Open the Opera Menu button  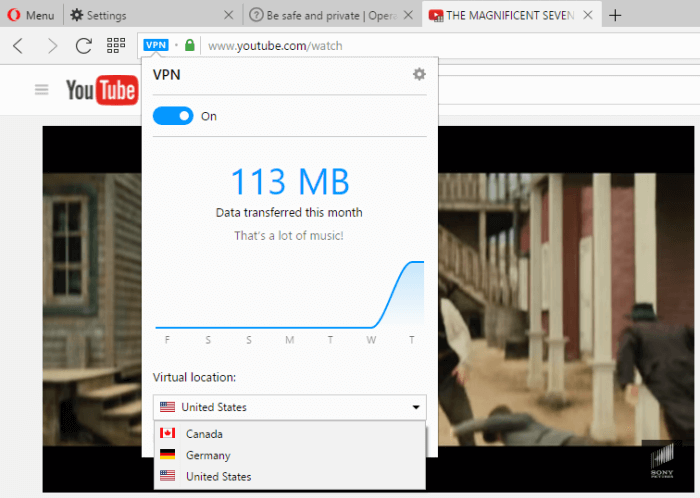coord(31,15)
